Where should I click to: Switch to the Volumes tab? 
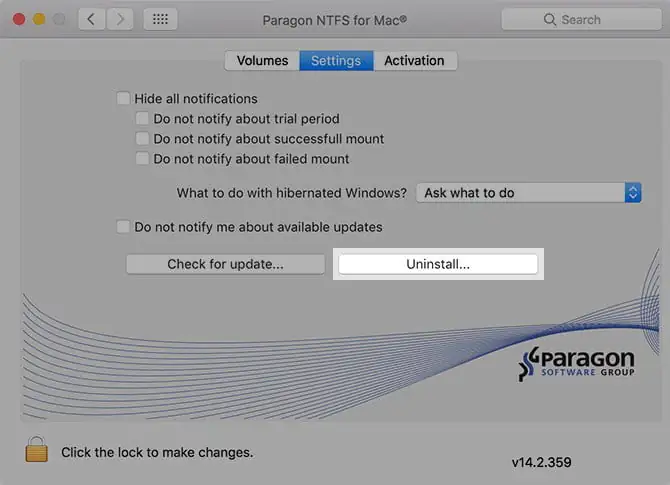point(262,61)
